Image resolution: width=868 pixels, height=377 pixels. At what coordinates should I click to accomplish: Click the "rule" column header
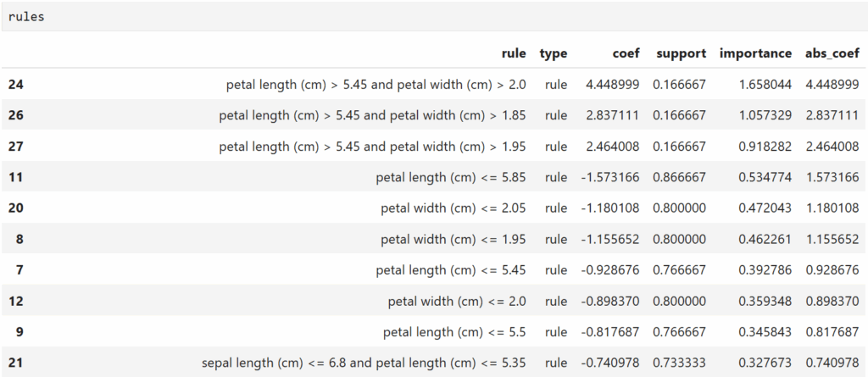coord(513,53)
